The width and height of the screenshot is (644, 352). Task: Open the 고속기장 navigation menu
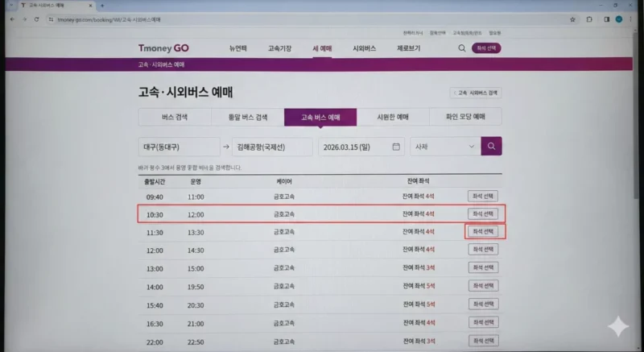[279, 48]
